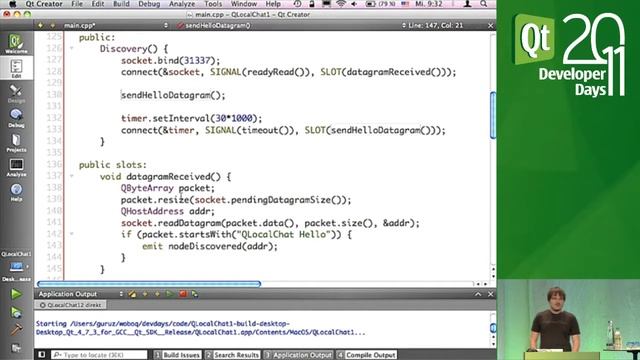Go to previous item in Application Output

click(145, 294)
